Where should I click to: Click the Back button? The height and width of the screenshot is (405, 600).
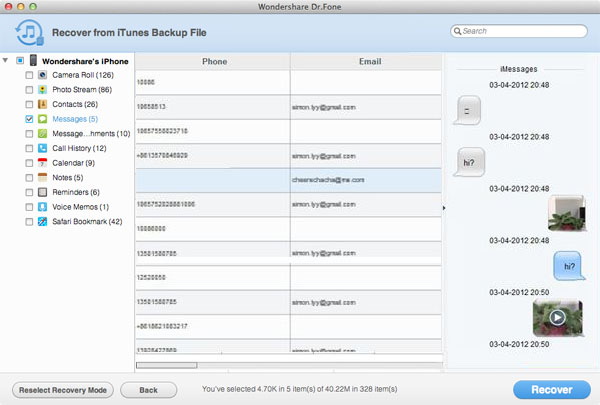pyautogui.click(x=148, y=390)
